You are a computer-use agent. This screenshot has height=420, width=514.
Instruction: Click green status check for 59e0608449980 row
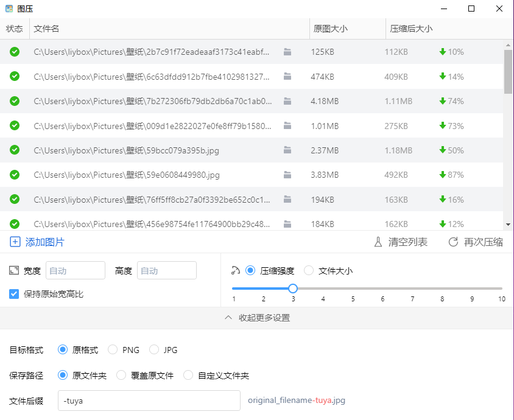[x=15, y=175]
